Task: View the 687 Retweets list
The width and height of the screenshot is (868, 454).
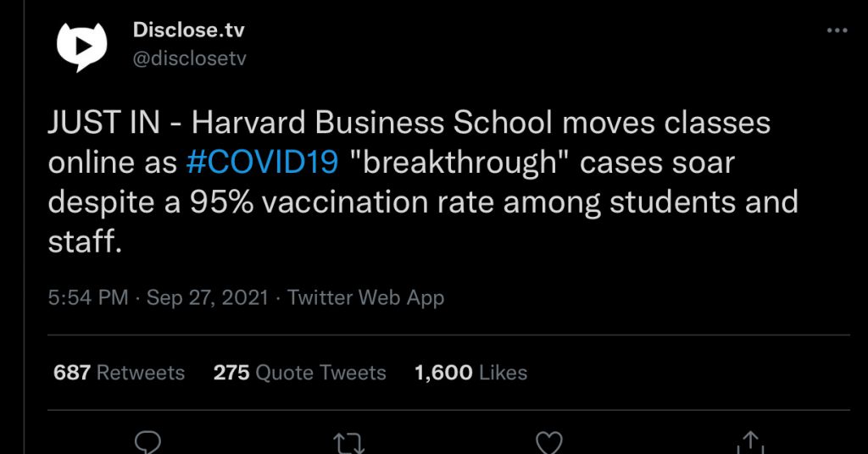Action: [x=119, y=373]
